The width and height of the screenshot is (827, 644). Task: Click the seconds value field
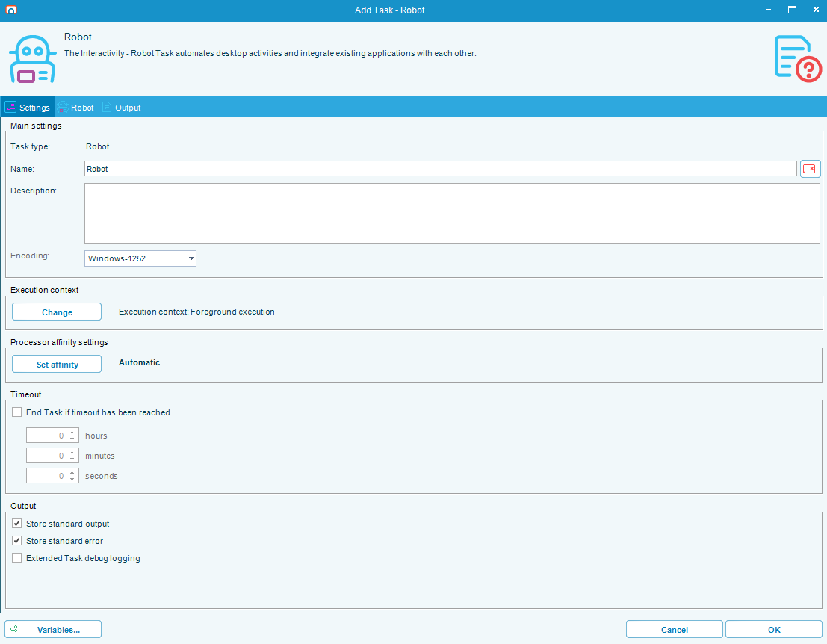(x=47, y=476)
